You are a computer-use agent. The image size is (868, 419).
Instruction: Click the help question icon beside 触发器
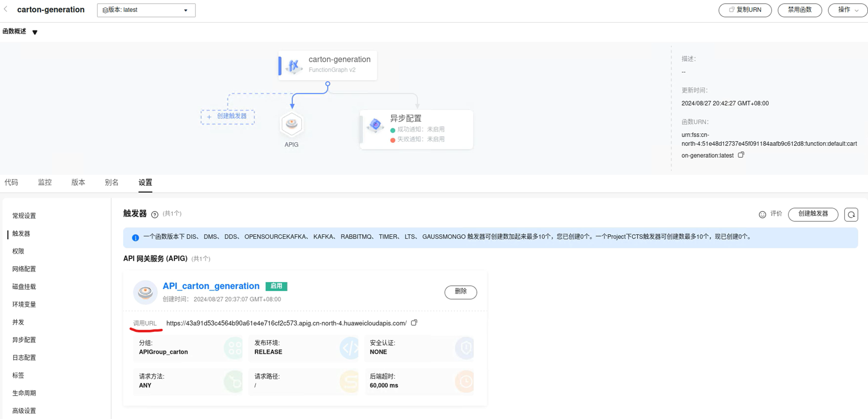pyautogui.click(x=155, y=214)
